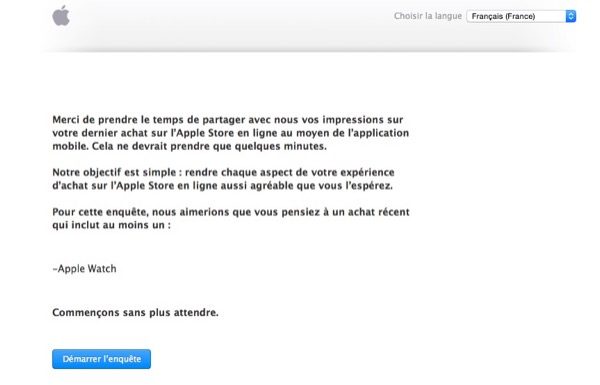
Task: Click the paragraph starting 'Notre objectif est simple'
Action: pos(223,179)
